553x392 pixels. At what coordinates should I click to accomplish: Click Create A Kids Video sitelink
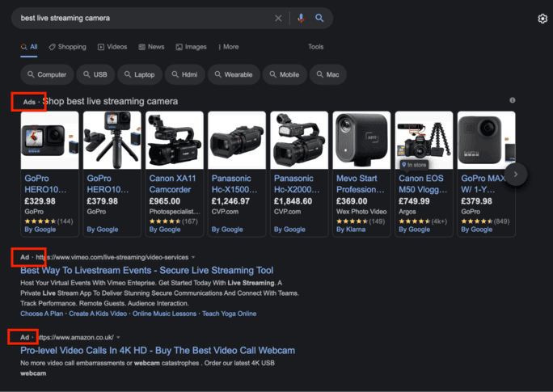(98, 314)
